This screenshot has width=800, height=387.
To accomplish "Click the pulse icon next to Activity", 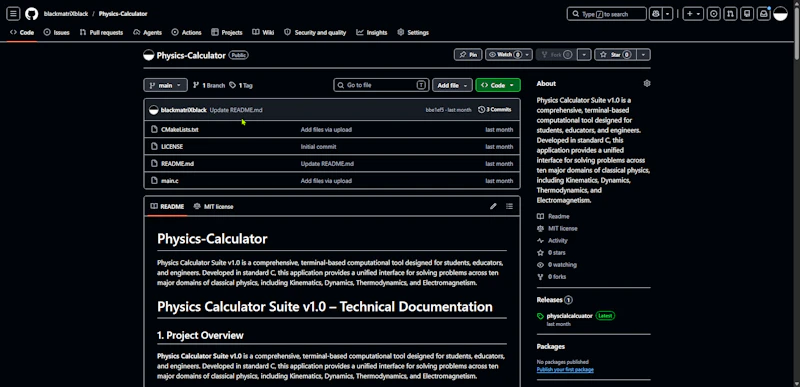I will click(540, 241).
